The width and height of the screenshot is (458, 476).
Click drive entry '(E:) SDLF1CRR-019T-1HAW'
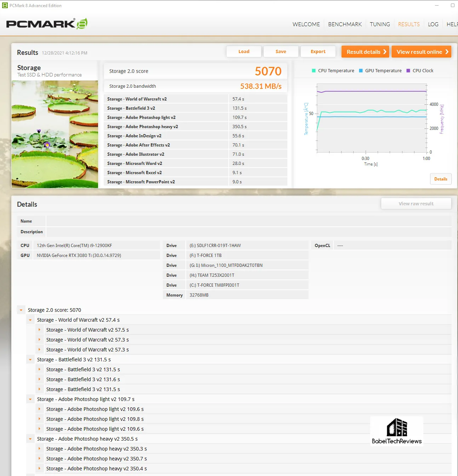pyautogui.click(x=215, y=246)
